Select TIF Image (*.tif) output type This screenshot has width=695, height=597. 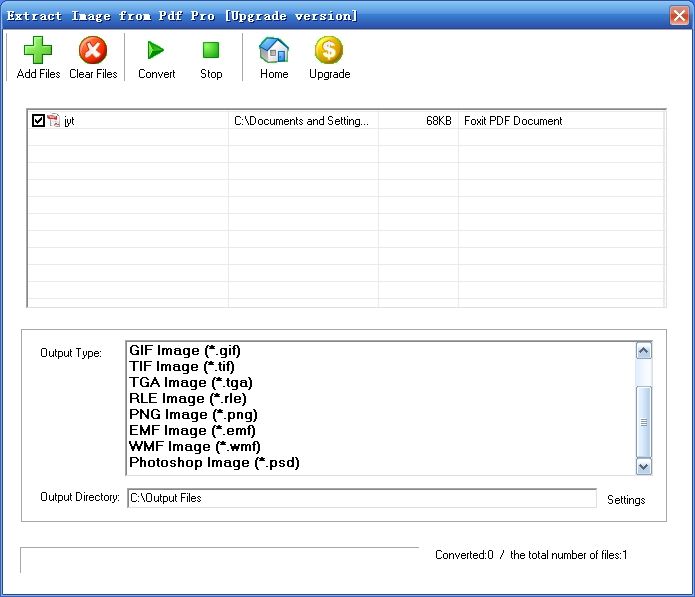(182, 367)
